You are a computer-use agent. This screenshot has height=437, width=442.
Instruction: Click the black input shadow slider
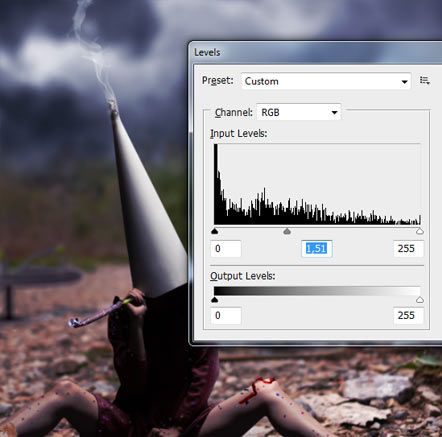215,231
